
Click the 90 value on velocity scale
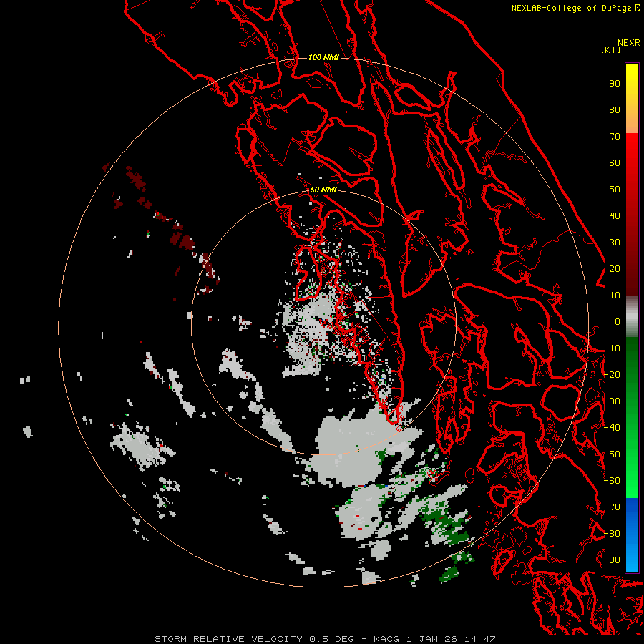pyautogui.click(x=615, y=84)
